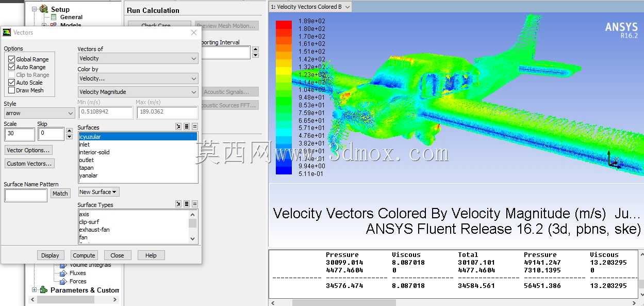
Task: Click the red top color legend swatch
Action: [284, 25]
